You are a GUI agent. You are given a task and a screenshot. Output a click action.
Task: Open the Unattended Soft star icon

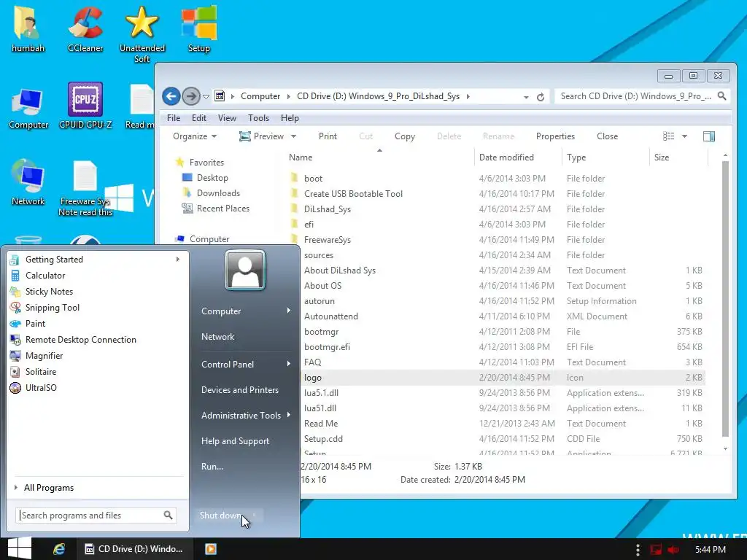tap(142, 34)
